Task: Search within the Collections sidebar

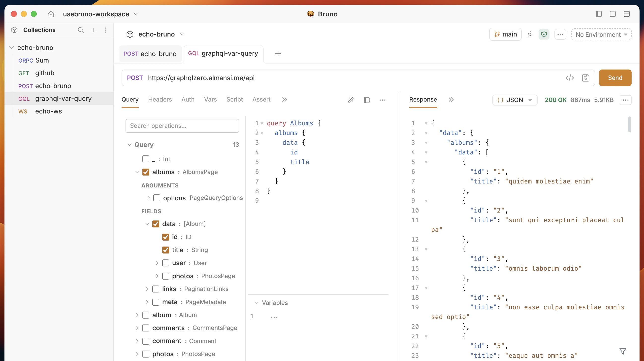Action: pos(81,30)
